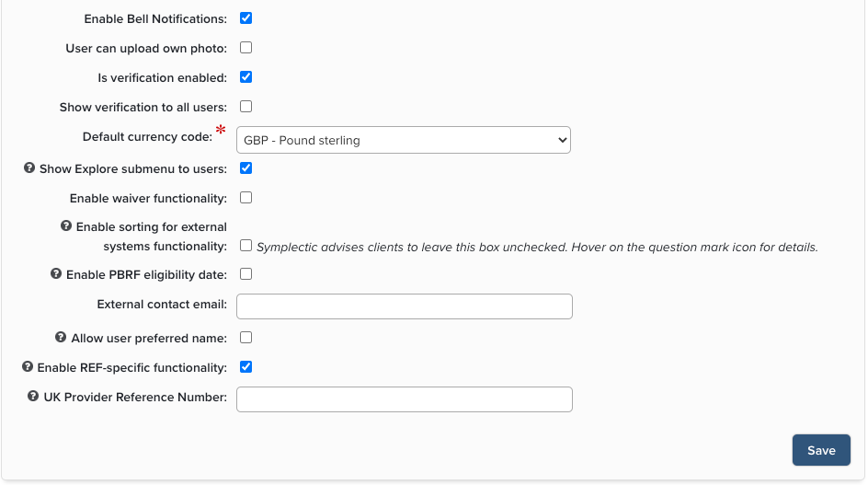The height and width of the screenshot is (485, 868).
Task: Focus UK Provider Reference Number field
Action: pos(404,399)
